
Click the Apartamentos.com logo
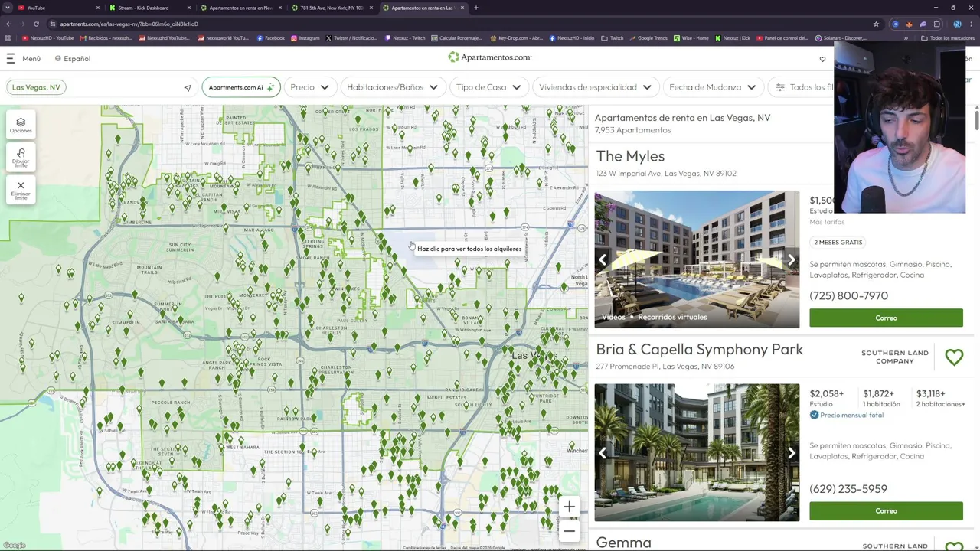(490, 57)
